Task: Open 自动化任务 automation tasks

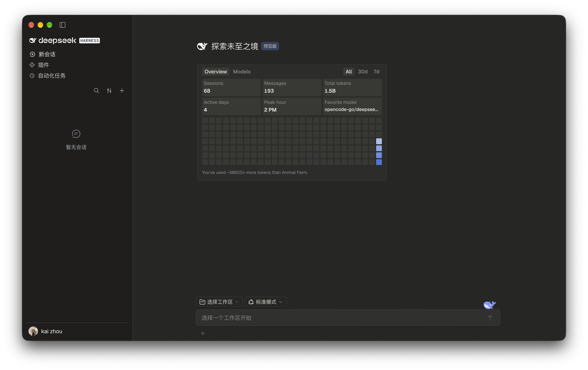Action: 48,76
